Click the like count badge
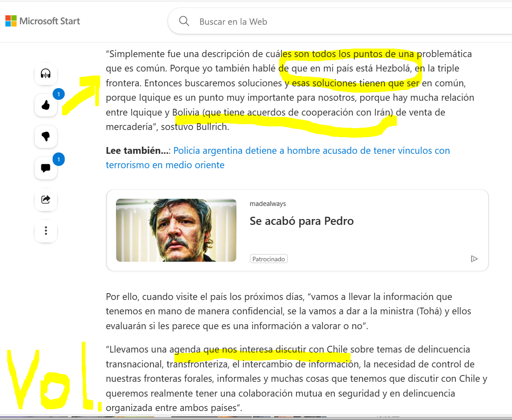The width and height of the screenshot is (512, 420). (x=58, y=94)
